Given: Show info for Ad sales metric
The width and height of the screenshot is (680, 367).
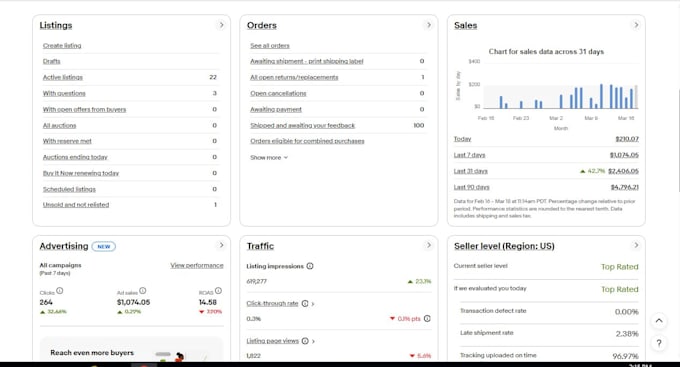Looking at the screenshot, I should pos(143,291).
